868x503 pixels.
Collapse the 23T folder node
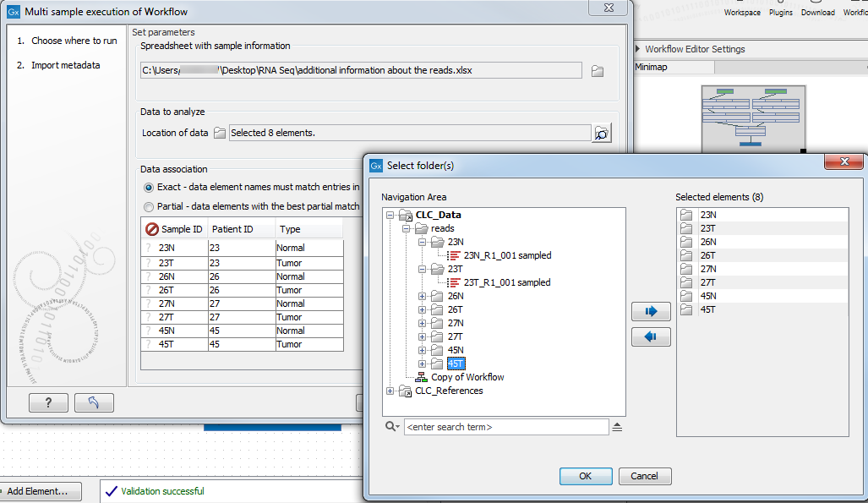[x=423, y=269]
